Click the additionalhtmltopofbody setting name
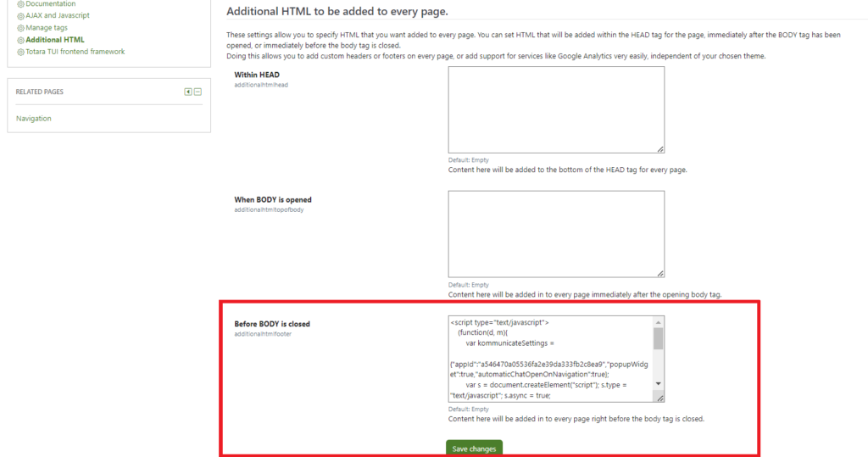Viewport: 868px width, 457px height. pyautogui.click(x=269, y=210)
